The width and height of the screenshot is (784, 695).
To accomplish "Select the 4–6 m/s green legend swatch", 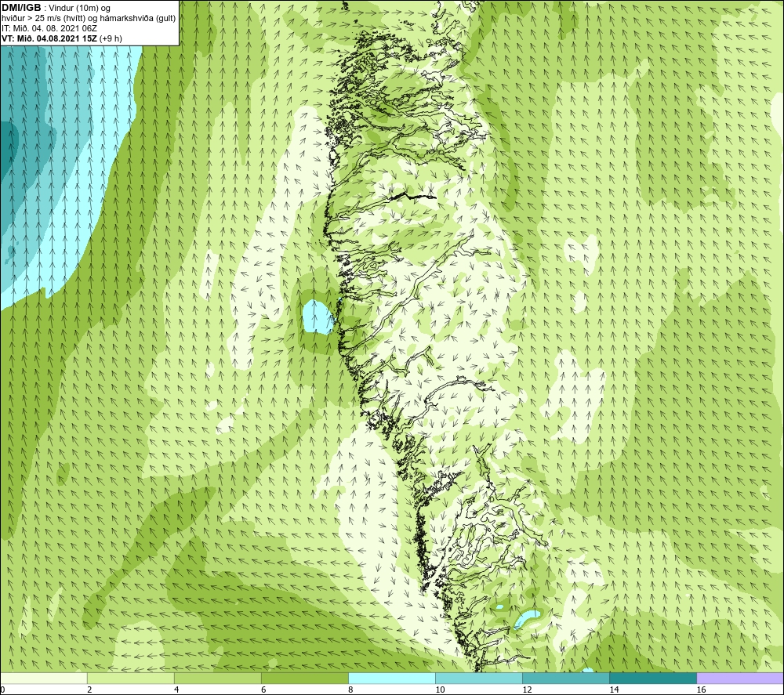I will click(x=217, y=678).
